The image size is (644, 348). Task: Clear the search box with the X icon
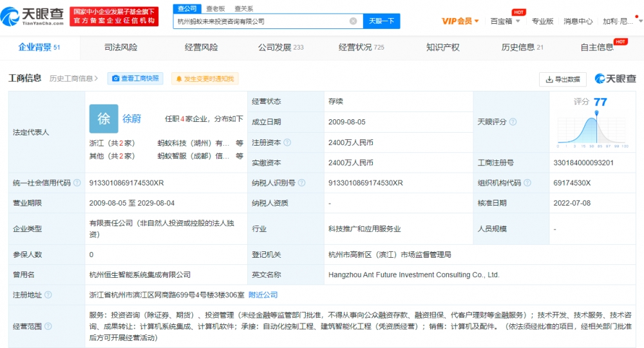coord(353,21)
